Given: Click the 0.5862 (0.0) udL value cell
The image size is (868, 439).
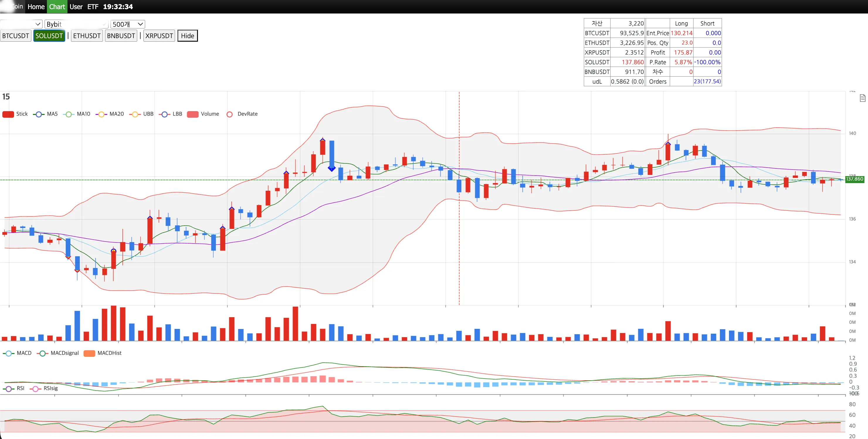Looking at the screenshot, I should (x=628, y=82).
